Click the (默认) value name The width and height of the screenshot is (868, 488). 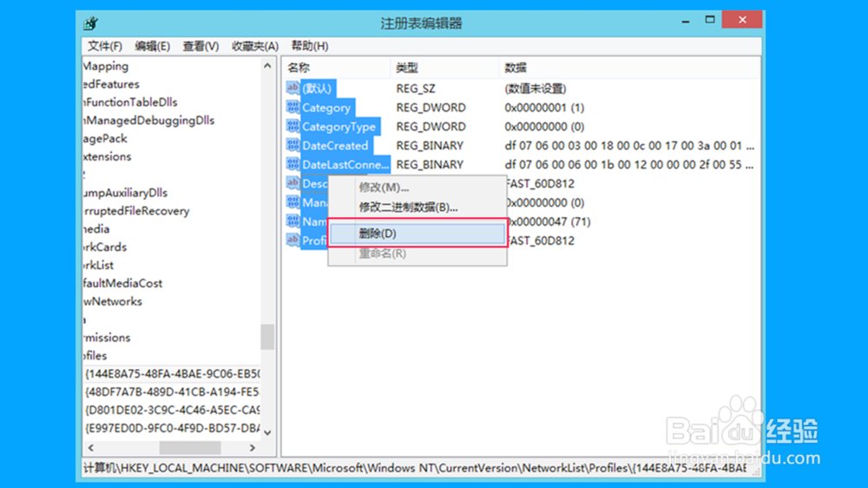point(317,89)
